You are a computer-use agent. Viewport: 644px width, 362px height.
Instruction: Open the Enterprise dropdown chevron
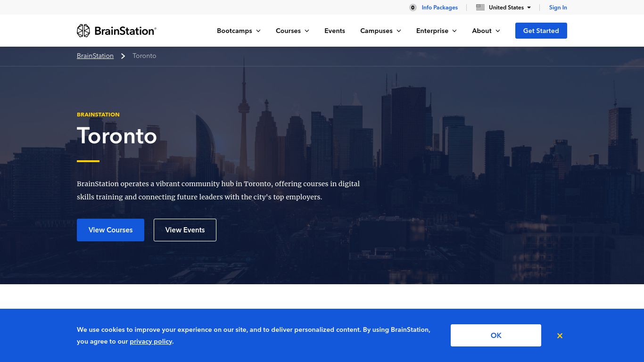[454, 31]
